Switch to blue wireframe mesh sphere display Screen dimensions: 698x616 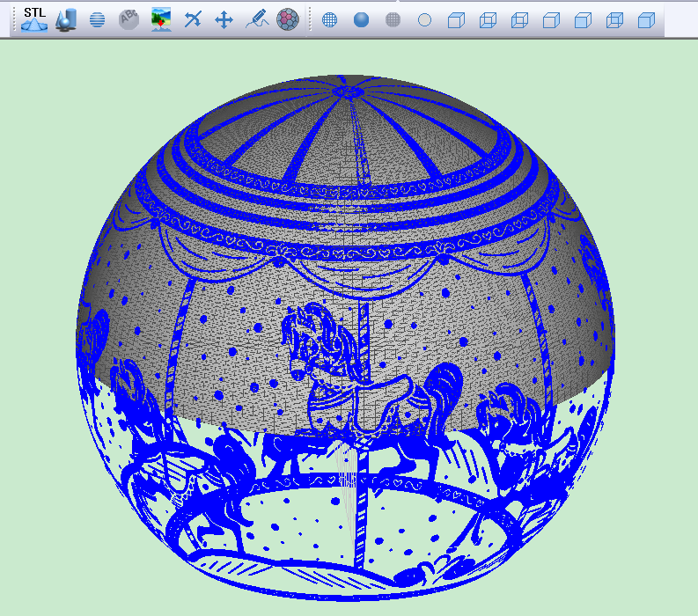tap(329, 20)
